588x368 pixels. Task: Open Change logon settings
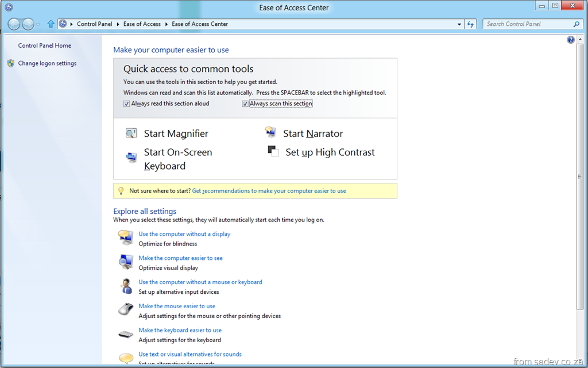pos(47,63)
